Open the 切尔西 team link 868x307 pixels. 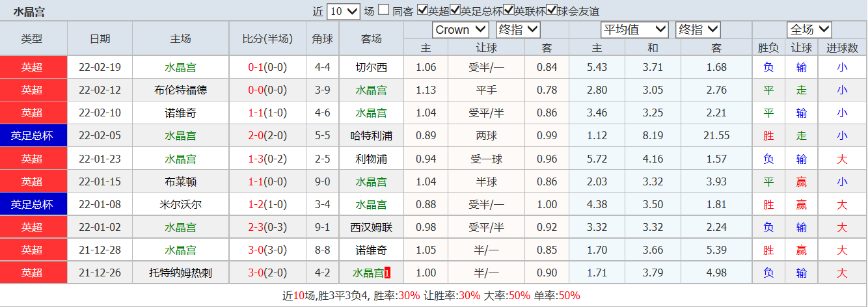(371, 68)
